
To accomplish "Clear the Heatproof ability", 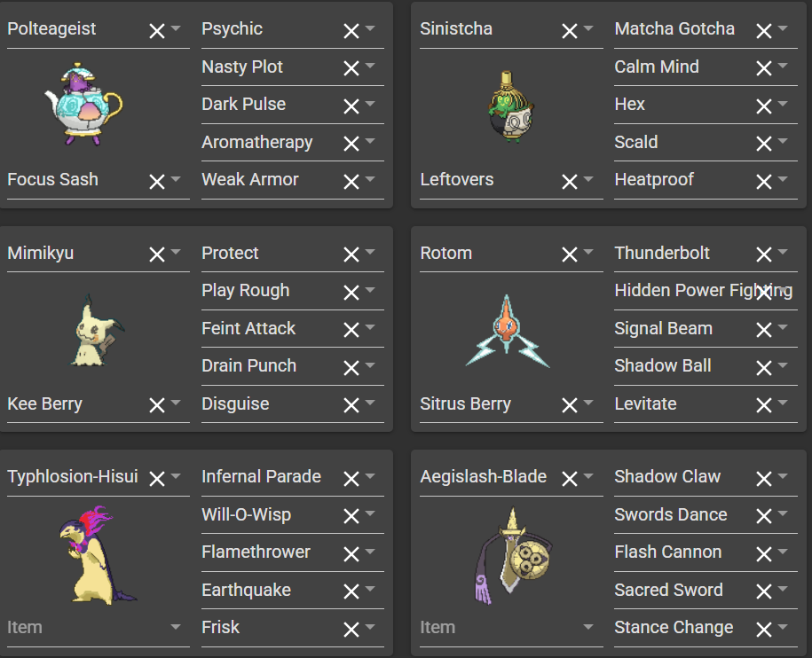I will [x=764, y=182].
